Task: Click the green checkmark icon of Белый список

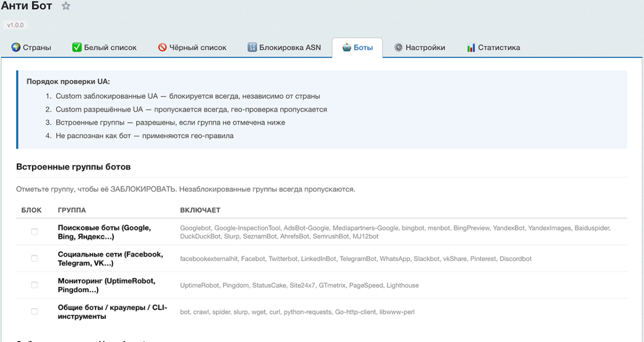Action: click(x=77, y=47)
